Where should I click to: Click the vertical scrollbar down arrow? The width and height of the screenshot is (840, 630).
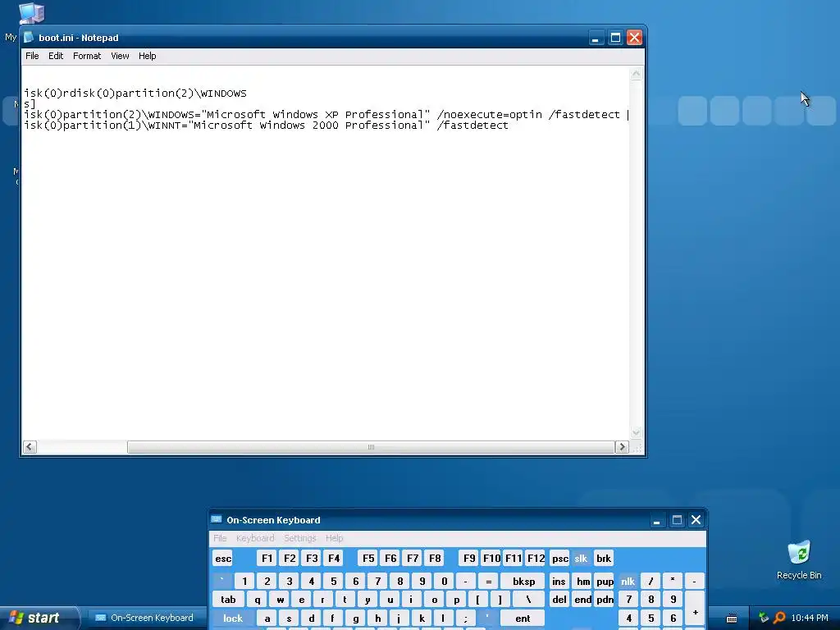click(x=636, y=432)
